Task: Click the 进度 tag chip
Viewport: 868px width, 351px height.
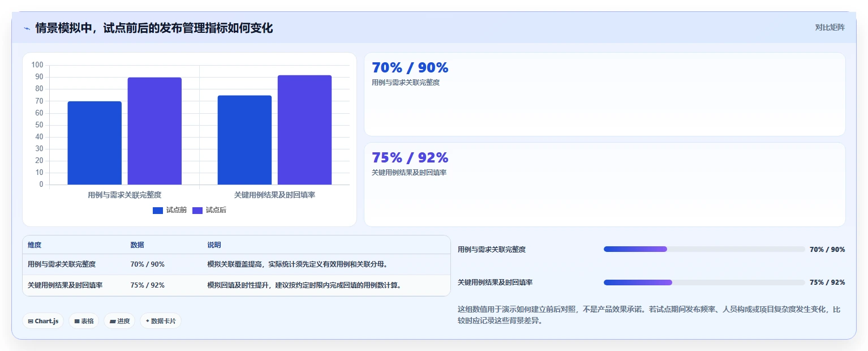Action: 119,321
